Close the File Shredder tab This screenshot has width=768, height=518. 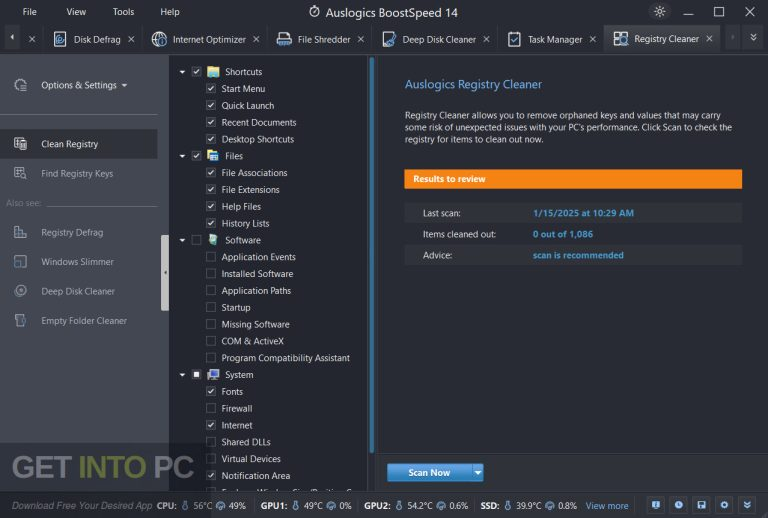361,39
